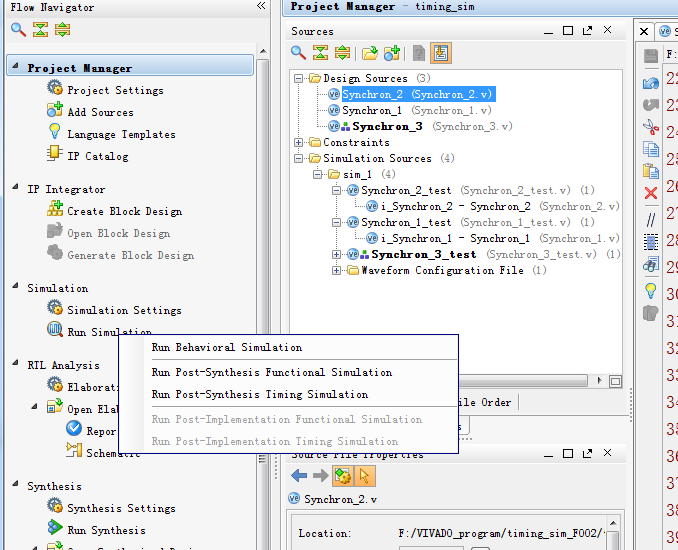Click editor save file icon
Screen dimensions: 678x550
650,56
